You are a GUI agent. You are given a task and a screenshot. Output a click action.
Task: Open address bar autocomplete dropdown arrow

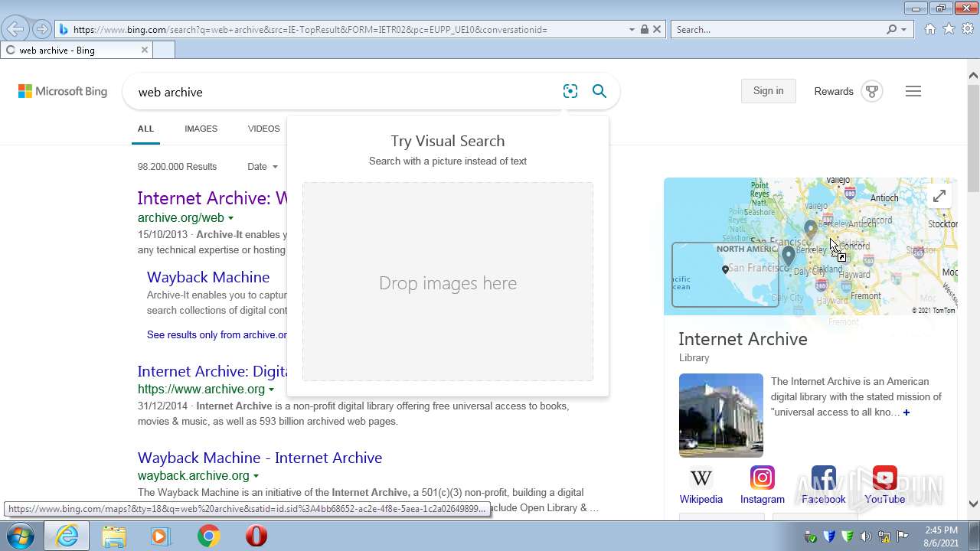(632, 29)
